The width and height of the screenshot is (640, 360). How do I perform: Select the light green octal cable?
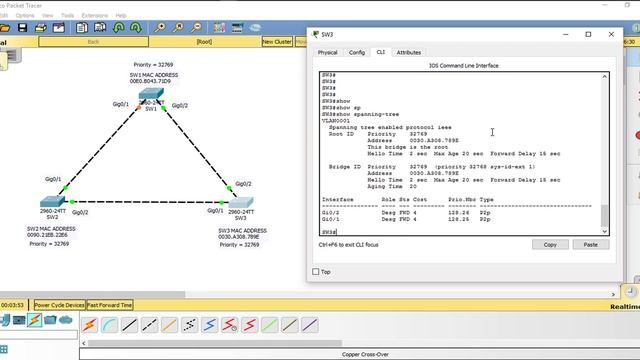pyautogui.click(x=269, y=325)
